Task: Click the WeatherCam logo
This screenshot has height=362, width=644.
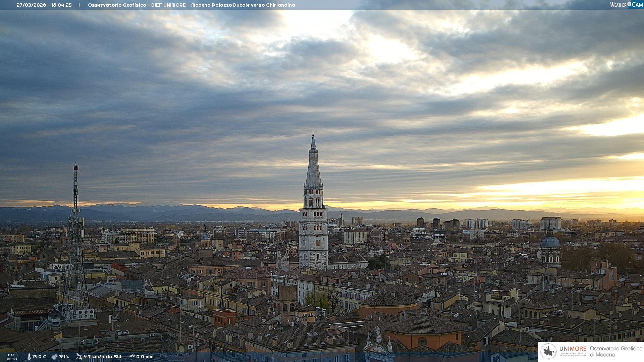Action: pyautogui.click(x=626, y=5)
